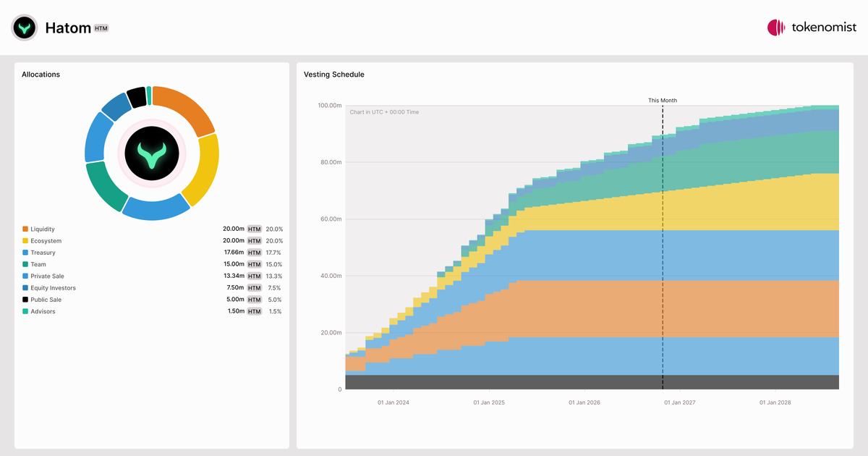Click the 17.66m Treasury amount
Image resolution: width=868 pixels, height=456 pixels.
click(234, 253)
